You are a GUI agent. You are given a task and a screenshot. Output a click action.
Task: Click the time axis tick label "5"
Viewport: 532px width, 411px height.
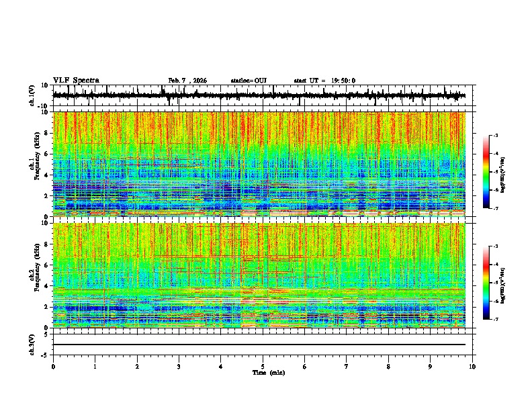pyautogui.click(x=263, y=367)
